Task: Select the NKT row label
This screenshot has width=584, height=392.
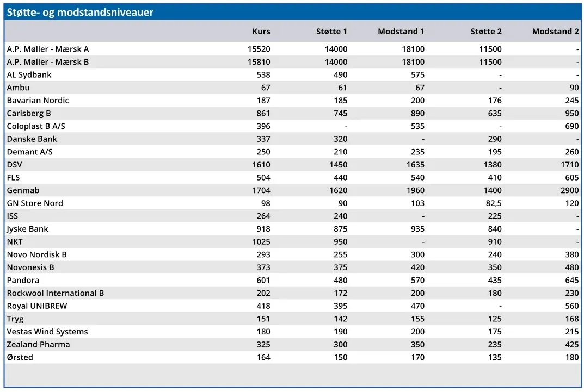Action: 15,241
